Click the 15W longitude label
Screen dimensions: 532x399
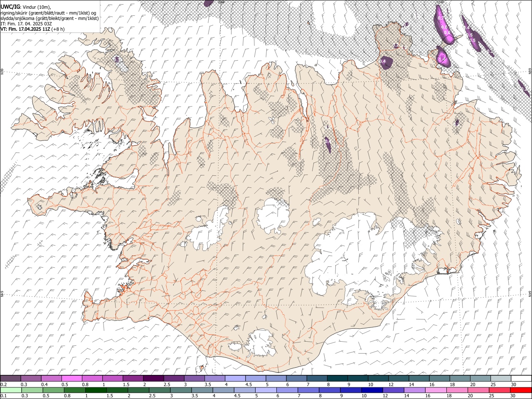(x=440, y=2)
